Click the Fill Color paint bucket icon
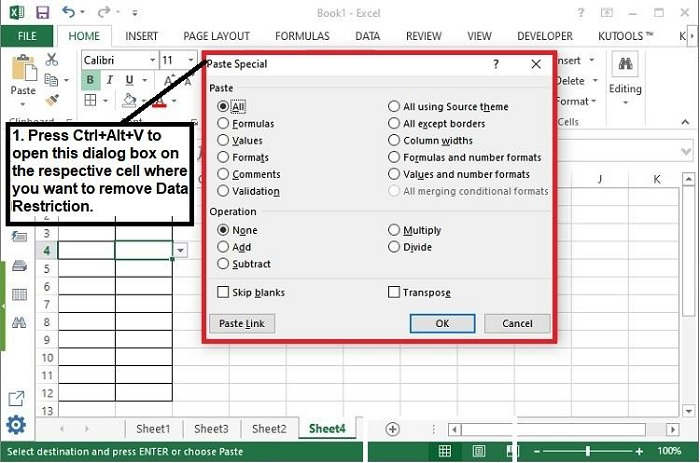The height and width of the screenshot is (463, 700). pos(129,100)
